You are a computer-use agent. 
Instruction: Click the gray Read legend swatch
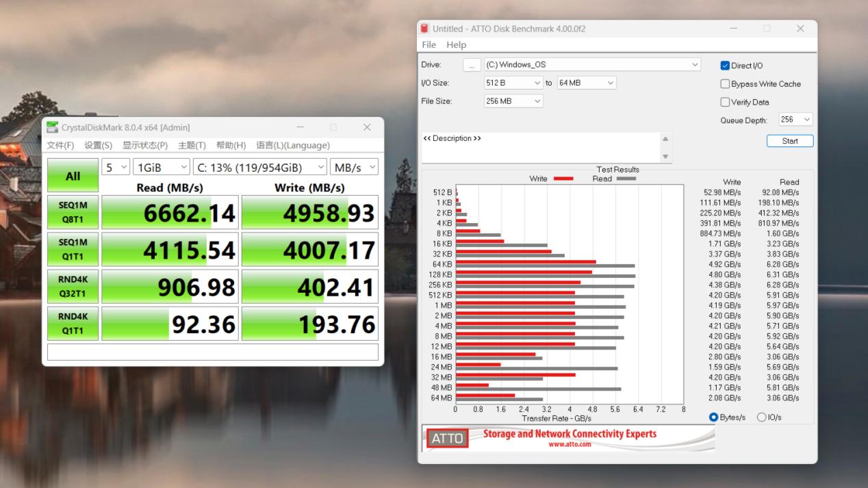pyautogui.click(x=626, y=179)
